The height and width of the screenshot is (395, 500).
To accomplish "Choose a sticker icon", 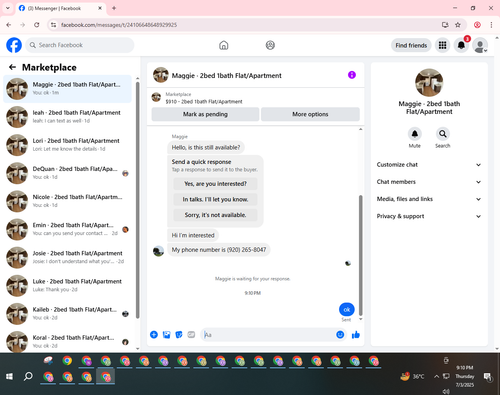I will (179, 335).
